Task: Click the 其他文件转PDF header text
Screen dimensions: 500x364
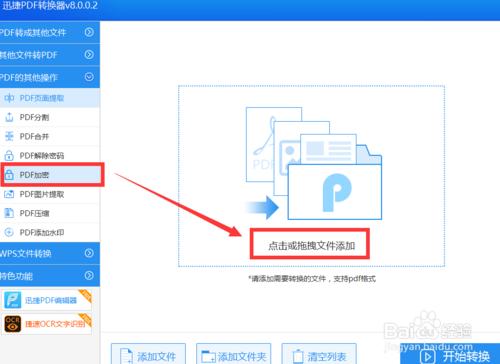Action: click(29, 55)
